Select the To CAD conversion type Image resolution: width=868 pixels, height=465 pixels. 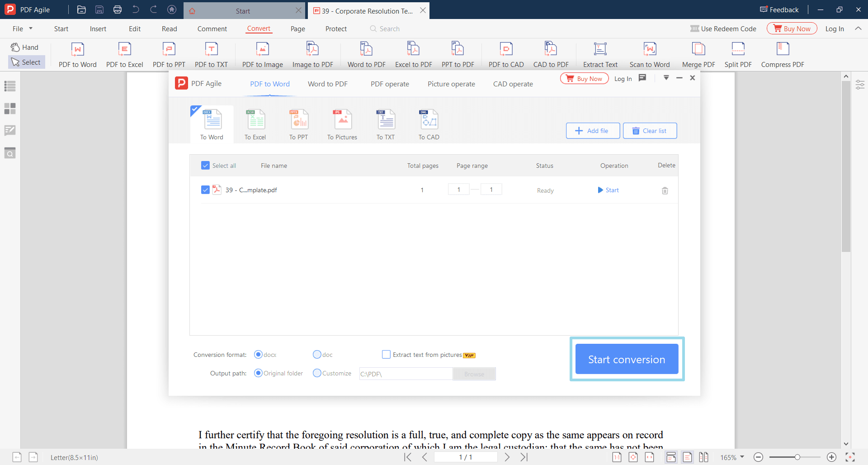[429, 125]
